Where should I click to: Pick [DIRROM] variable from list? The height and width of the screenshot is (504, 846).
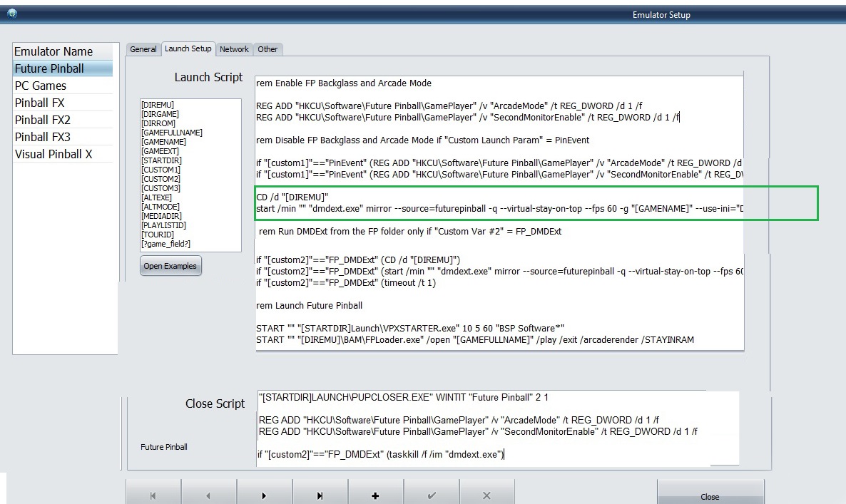click(158, 123)
